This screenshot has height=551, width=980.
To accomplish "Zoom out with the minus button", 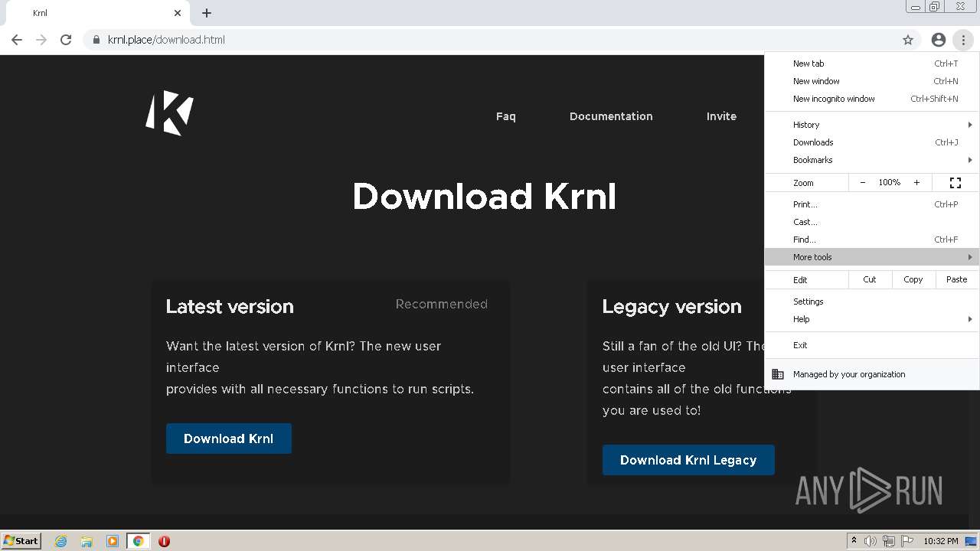I will [863, 183].
